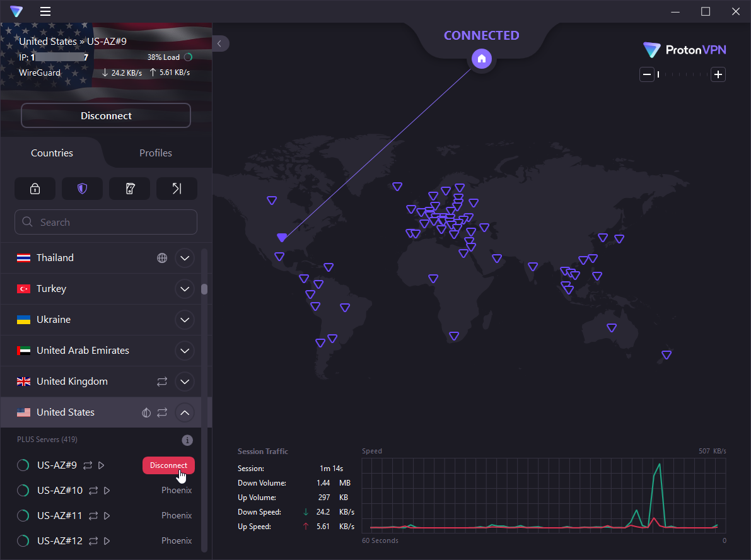This screenshot has height=560, width=751.
Task: Collapse the United States server list
Action: [184, 412]
